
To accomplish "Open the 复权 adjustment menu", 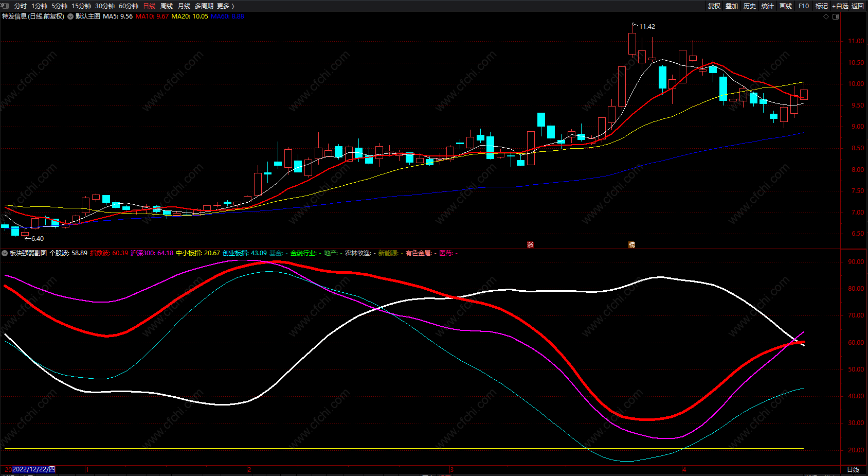I will tap(714, 6).
